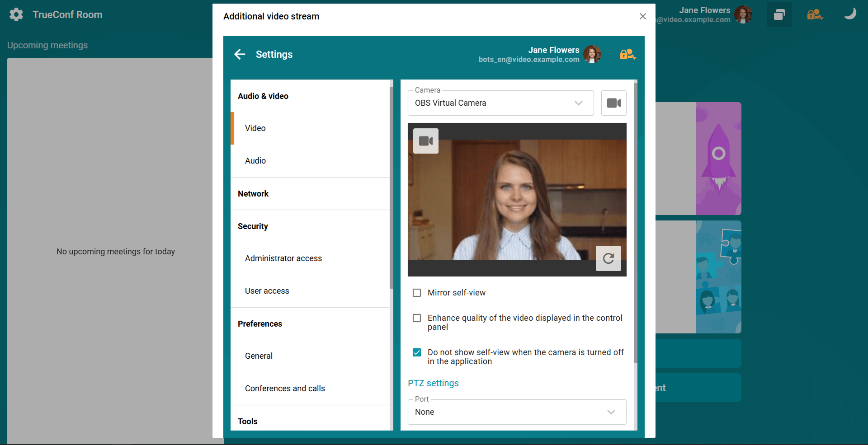The height and width of the screenshot is (445, 868).
Task: Click the stacked windows icon in the top bar
Action: pos(779,14)
